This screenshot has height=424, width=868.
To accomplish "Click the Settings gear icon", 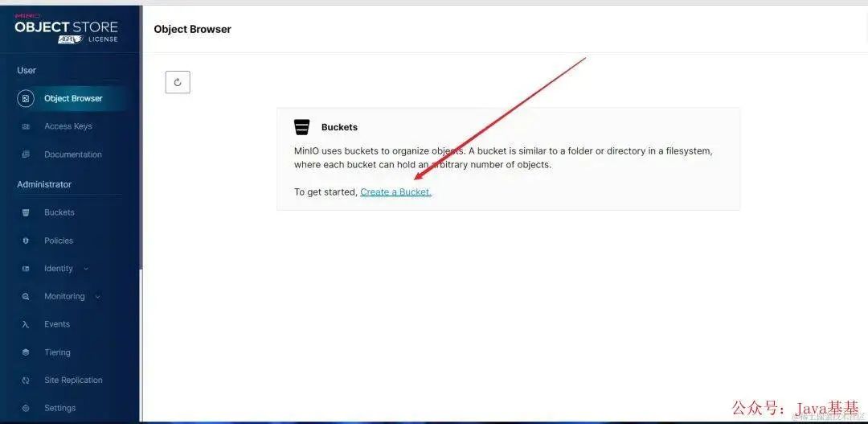I will (x=26, y=409).
